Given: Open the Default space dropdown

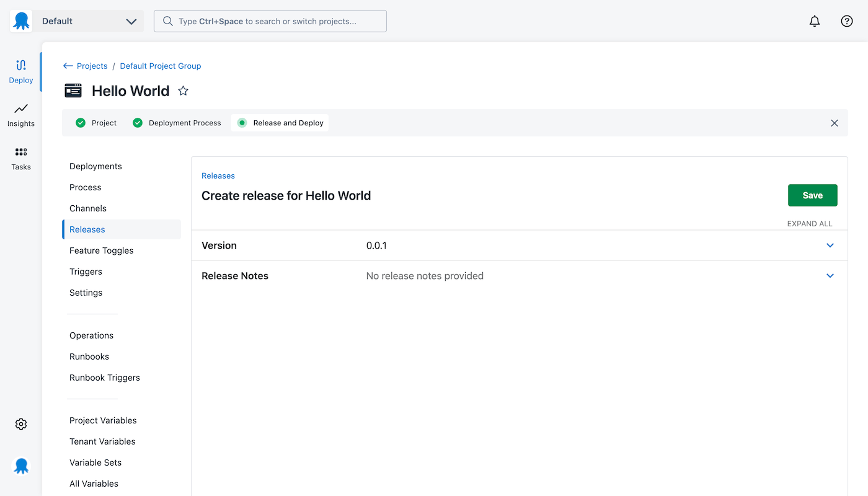Looking at the screenshot, I should 77,21.
